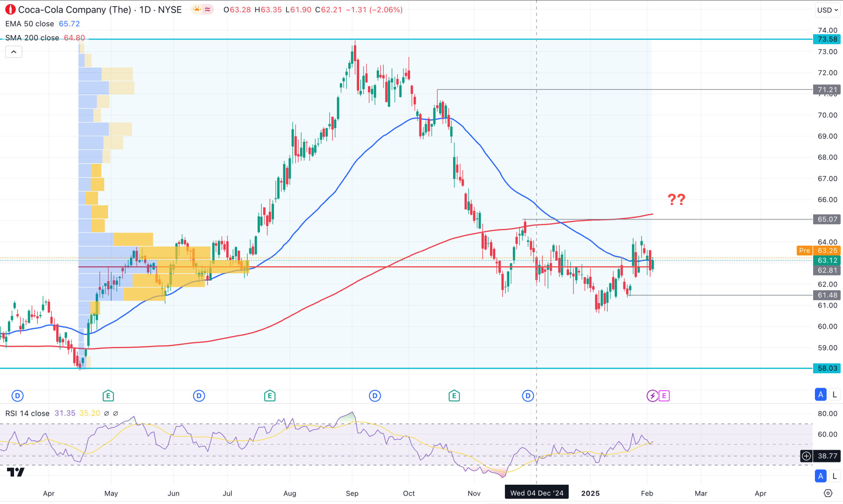
Task: Click the Nov label on the time axis
Action: [x=474, y=493]
